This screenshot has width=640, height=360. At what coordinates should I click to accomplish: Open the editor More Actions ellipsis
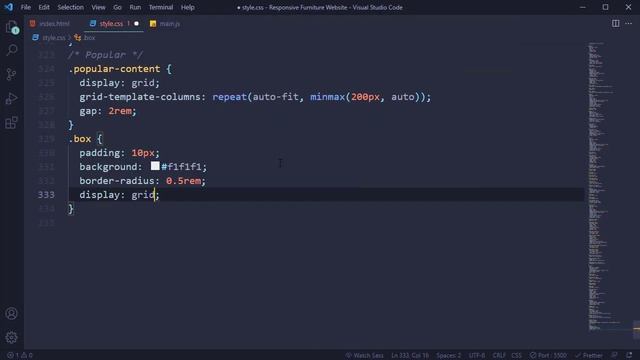[629, 24]
